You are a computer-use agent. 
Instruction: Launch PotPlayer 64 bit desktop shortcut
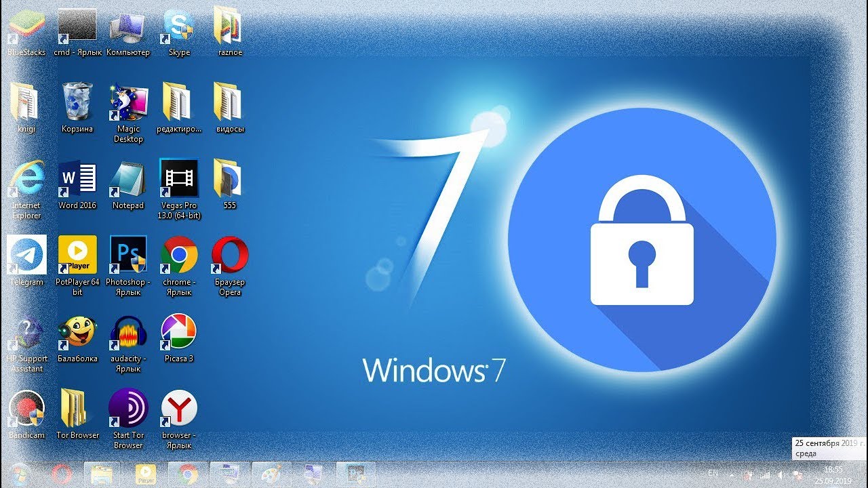point(77,266)
